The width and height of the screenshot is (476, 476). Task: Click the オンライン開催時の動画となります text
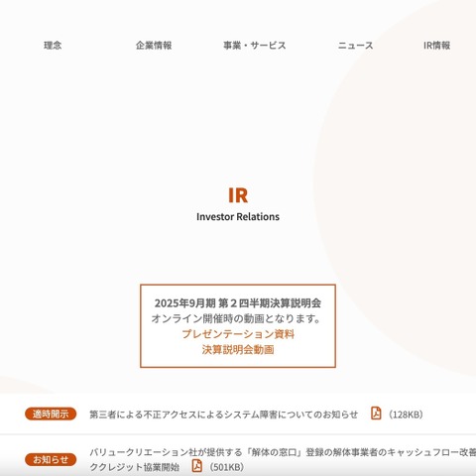coord(236,318)
